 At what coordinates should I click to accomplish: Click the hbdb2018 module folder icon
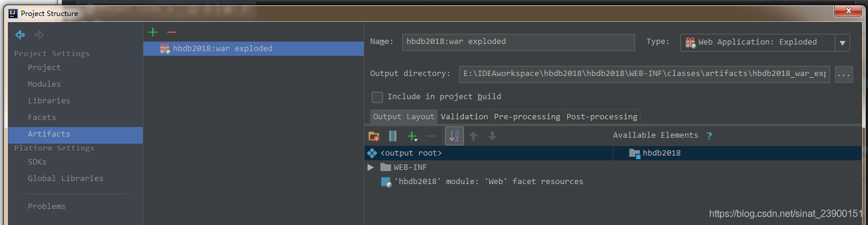coord(635,153)
